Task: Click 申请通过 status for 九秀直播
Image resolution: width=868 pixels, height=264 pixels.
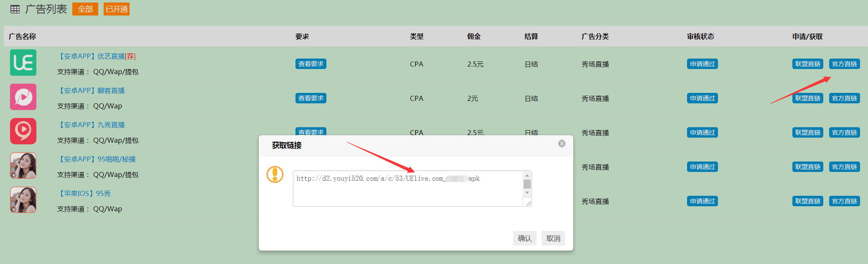Action: [702, 133]
